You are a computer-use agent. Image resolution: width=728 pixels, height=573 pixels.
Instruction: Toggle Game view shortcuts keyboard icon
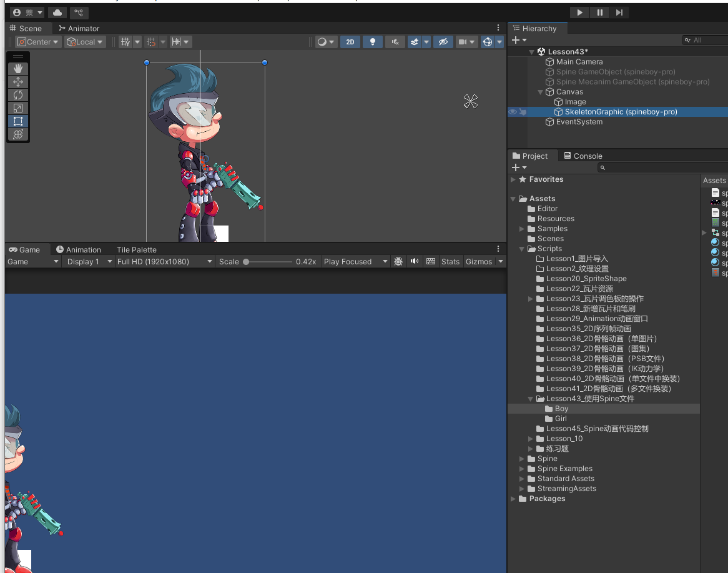(x=431, y=262)
